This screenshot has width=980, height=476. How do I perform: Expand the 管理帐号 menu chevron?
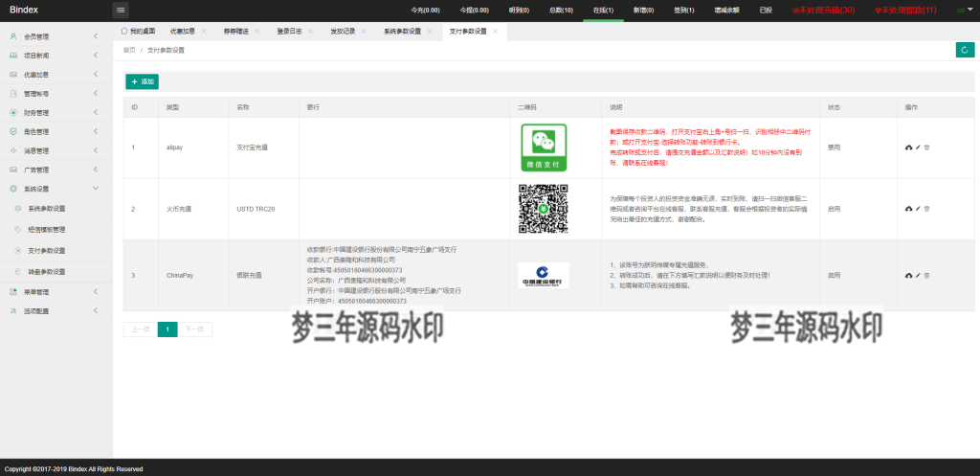tap(96, 94)
